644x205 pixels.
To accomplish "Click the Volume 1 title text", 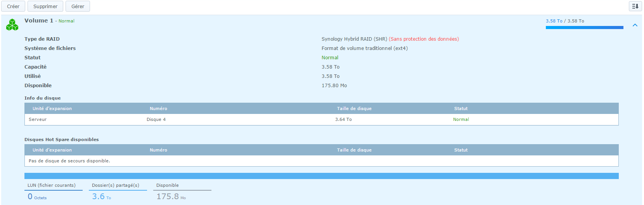I will (39, 21).
